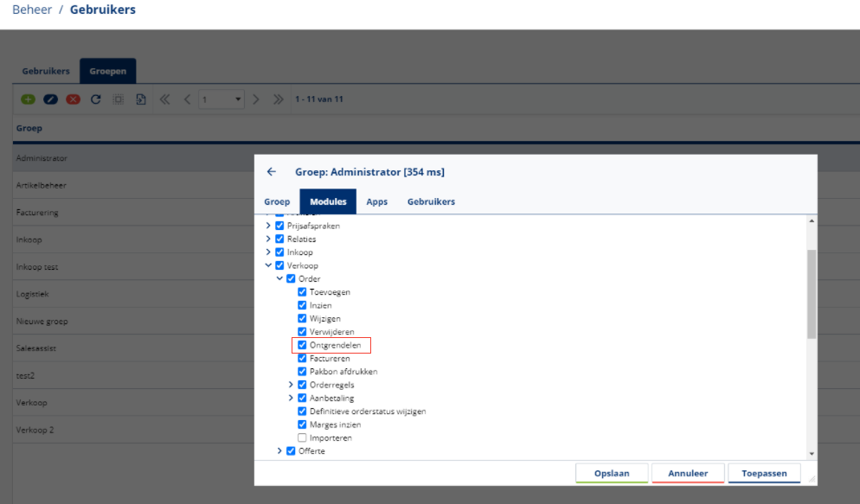Collapse the Verkoop tree node
This screenshot has width=860, height=504.
(x=269, y=265)
